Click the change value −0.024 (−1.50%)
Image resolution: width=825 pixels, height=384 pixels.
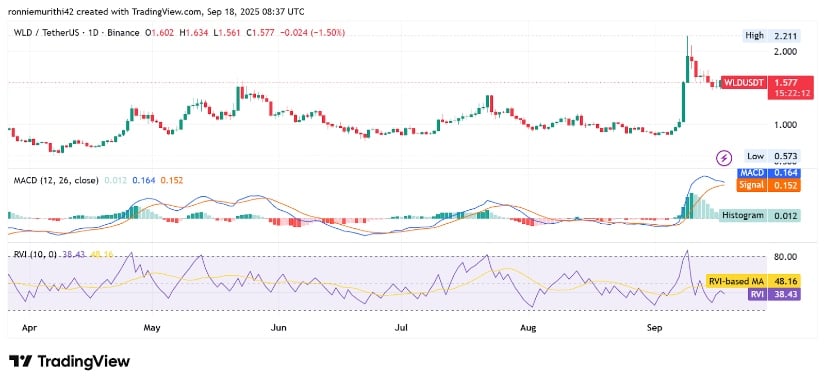pos(312,33)
